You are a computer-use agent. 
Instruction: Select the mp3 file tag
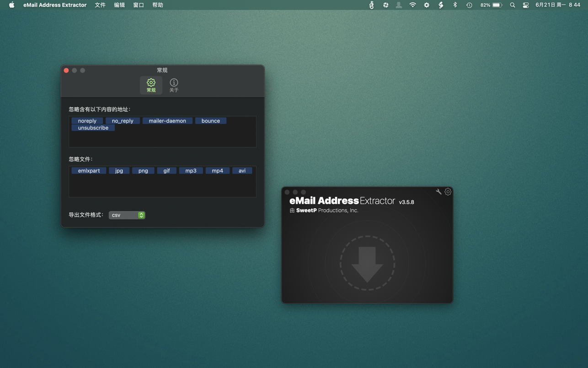(x=191, y=171)
